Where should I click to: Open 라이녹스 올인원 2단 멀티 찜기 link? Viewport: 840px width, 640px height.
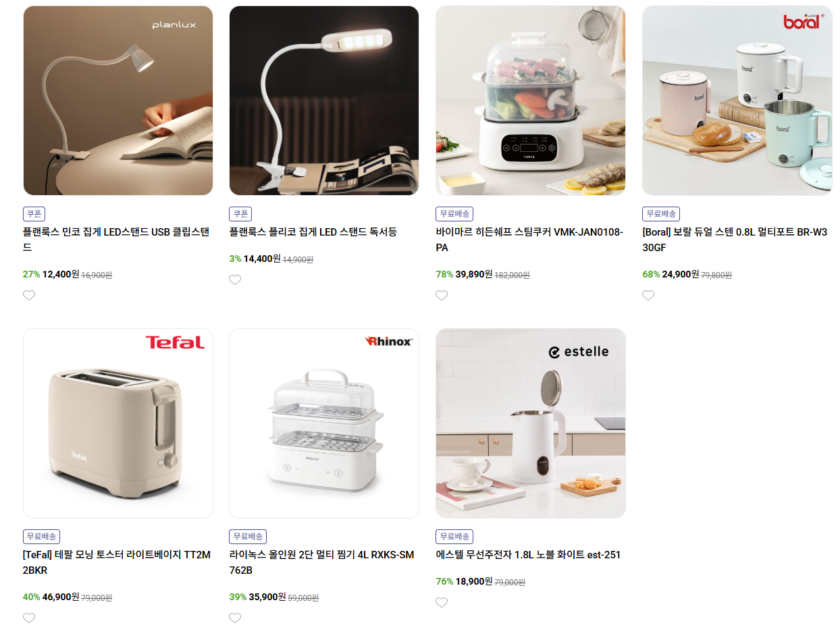322,562
